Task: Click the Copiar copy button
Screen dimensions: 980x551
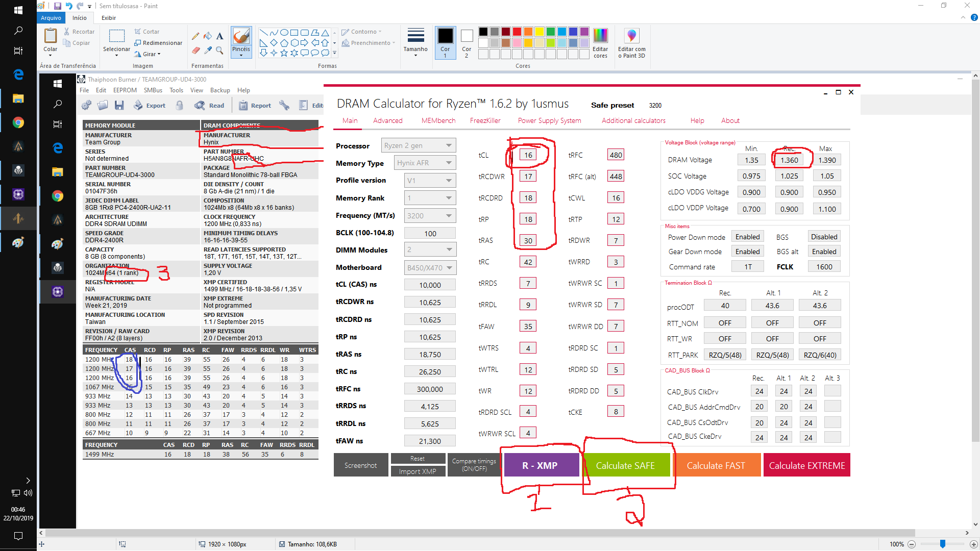Action: 77,43
